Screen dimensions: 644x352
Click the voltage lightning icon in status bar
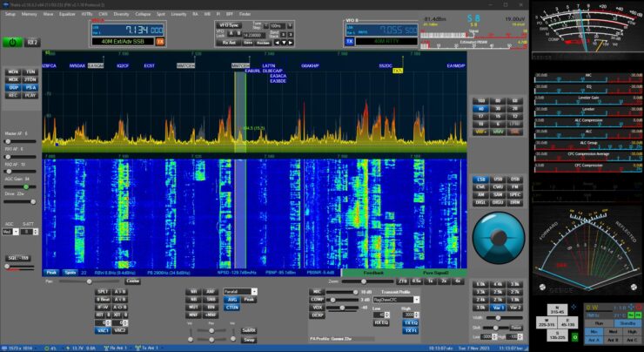[68, 349]
